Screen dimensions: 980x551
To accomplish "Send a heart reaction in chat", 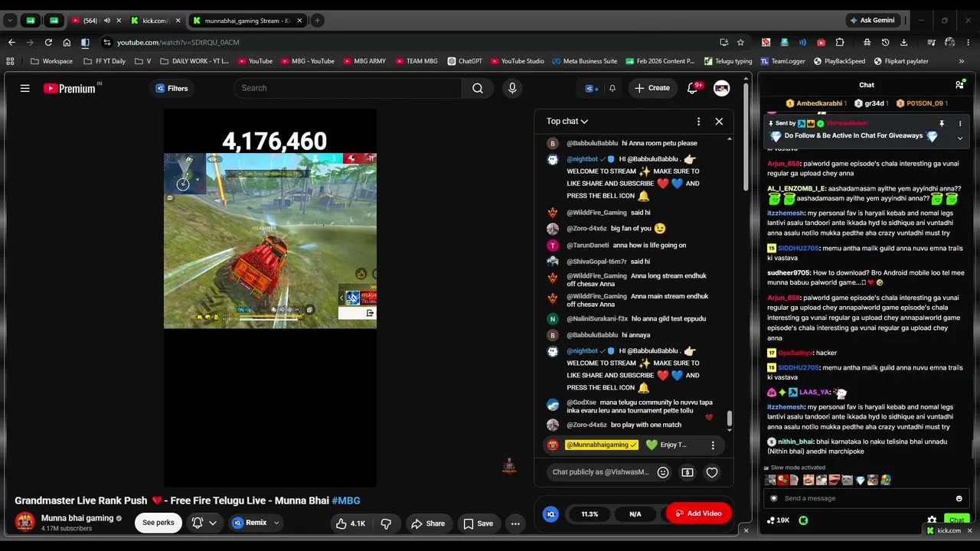I will (x=712, y=472).
